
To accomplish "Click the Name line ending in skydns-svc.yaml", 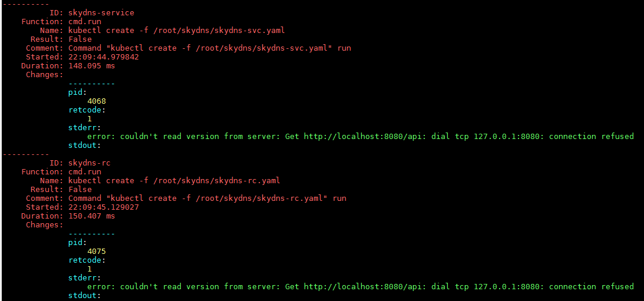I will [177, 30].
